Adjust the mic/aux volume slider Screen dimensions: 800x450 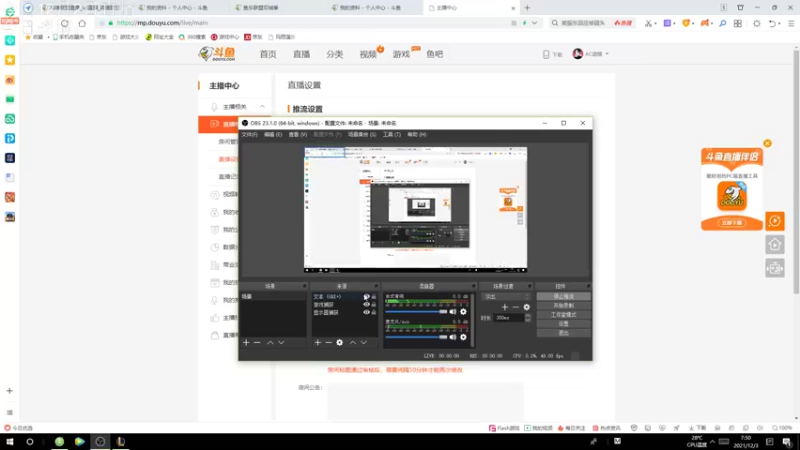point(416,337)
